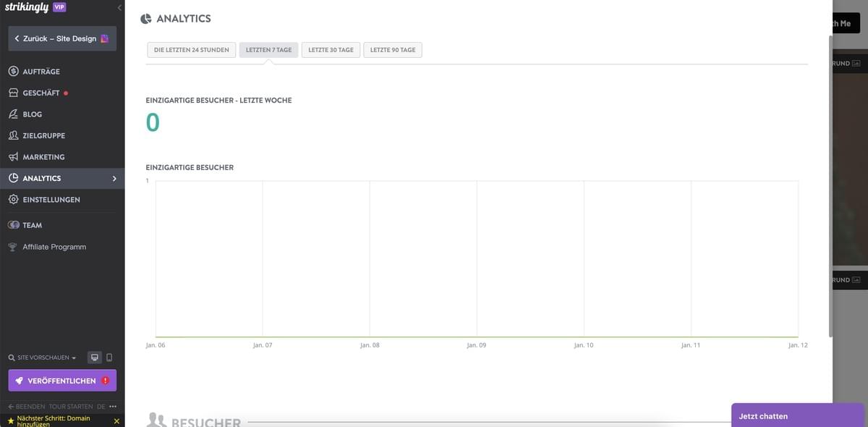Click the Jan. 06 axis label
The width and height of the screenshot is (868, 427).
click(x=156, y=345)
